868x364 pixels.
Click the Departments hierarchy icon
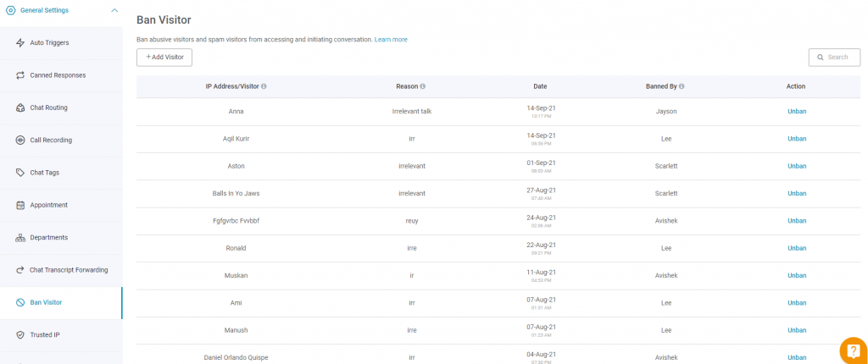tap(20, 237)
